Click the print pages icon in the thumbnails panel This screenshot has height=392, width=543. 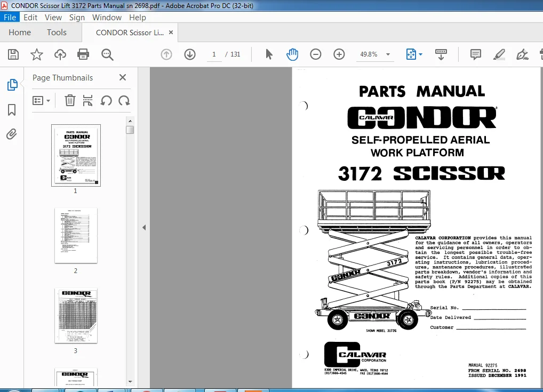pos(87,101)
